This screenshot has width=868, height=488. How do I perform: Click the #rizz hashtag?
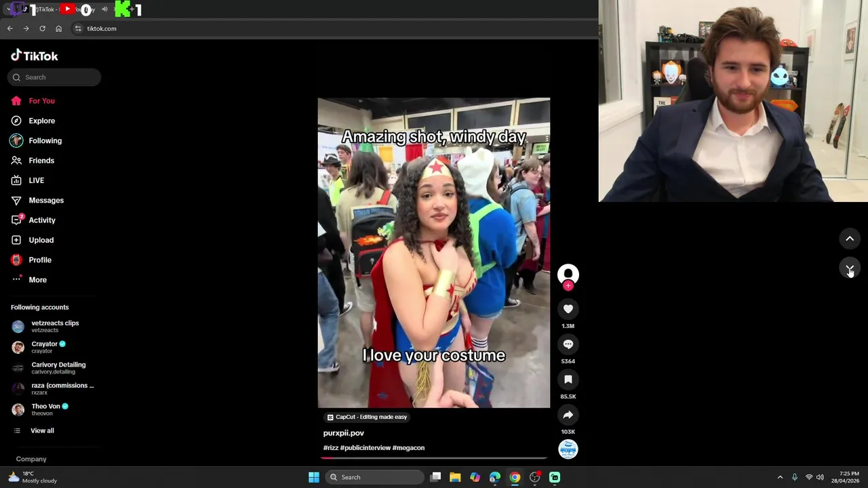tap(331, 448)
